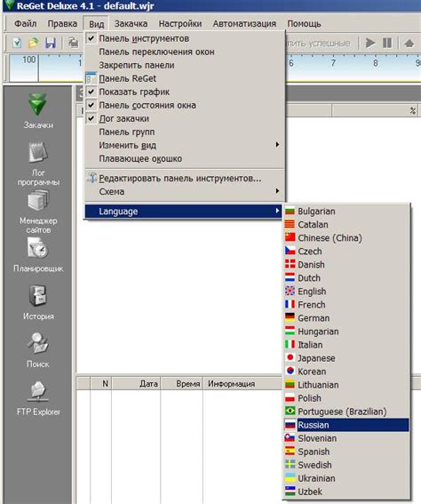This screenshot has width=421, height=504.
Task: Open the Автоматизация menu
Action: (x=244, y=24)
